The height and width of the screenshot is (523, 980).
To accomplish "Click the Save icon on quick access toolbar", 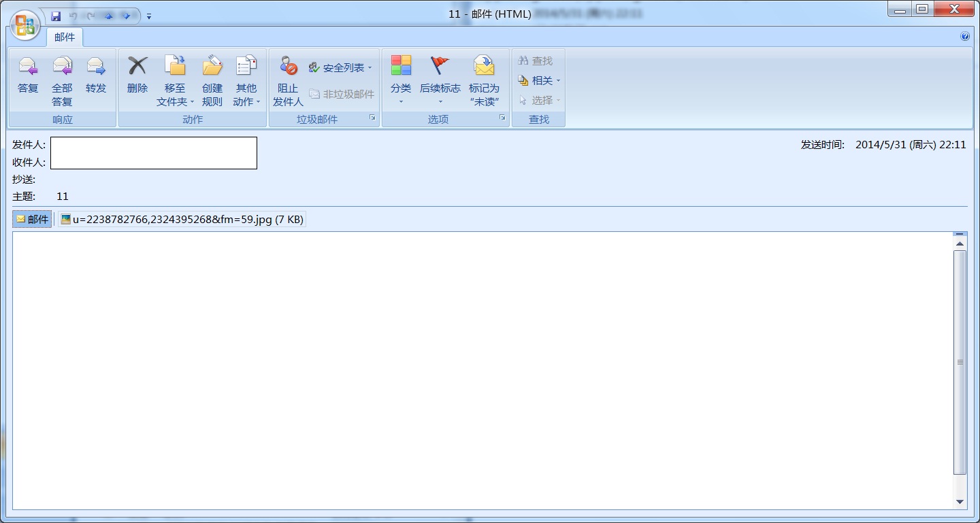I will click(x=56, y=15).
